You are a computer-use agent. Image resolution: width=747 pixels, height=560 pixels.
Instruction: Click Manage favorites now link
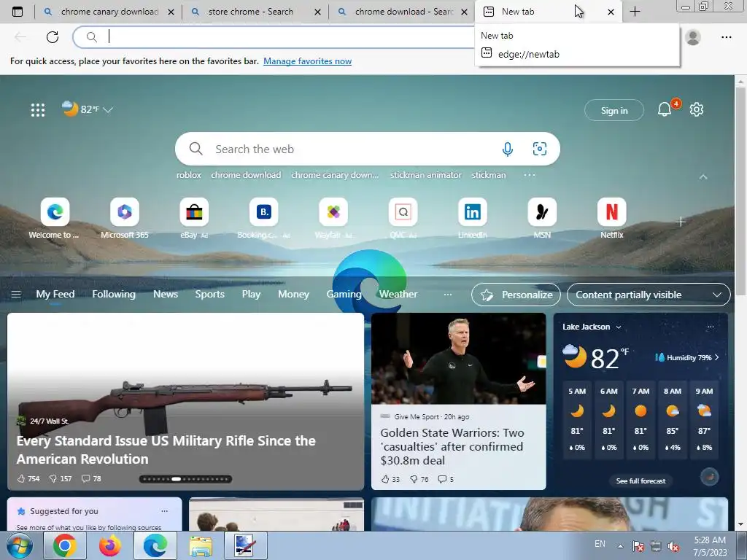pyautogui.click(x=307, y=61)
